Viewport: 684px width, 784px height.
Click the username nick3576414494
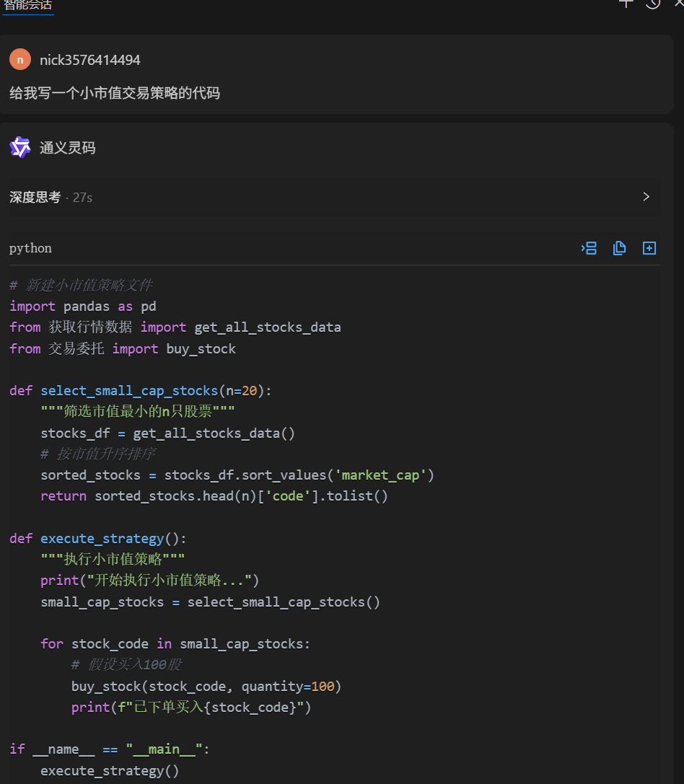point(89,60)
